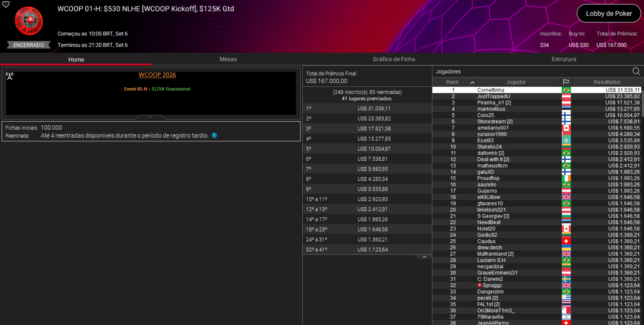Select player row 79Maravilla
Viewport: 644px width, 325px height.
tap(537, 317)
